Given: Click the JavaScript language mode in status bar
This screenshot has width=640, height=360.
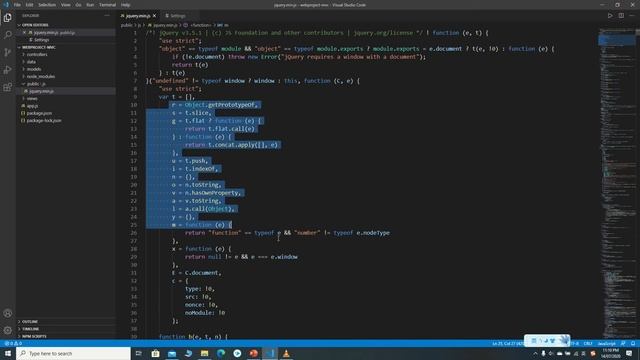Looking at the screenshot, I should [x=607, y=344].
